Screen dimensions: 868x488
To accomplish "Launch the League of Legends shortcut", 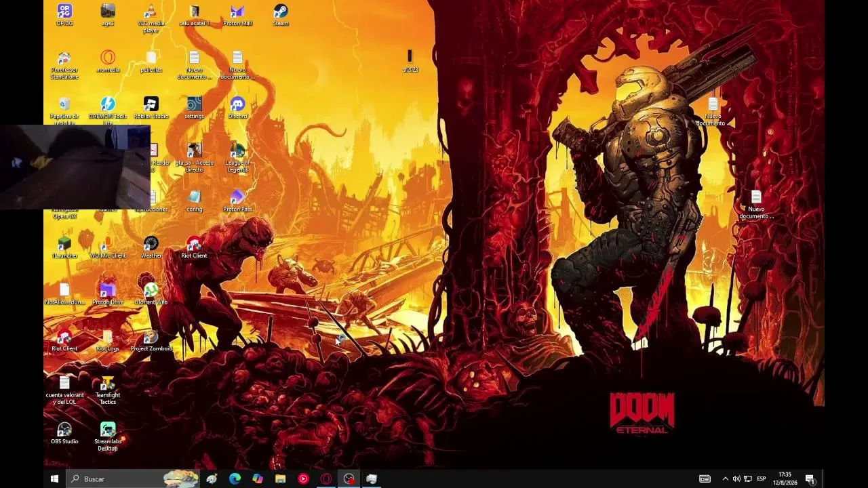I will (237, 157).
